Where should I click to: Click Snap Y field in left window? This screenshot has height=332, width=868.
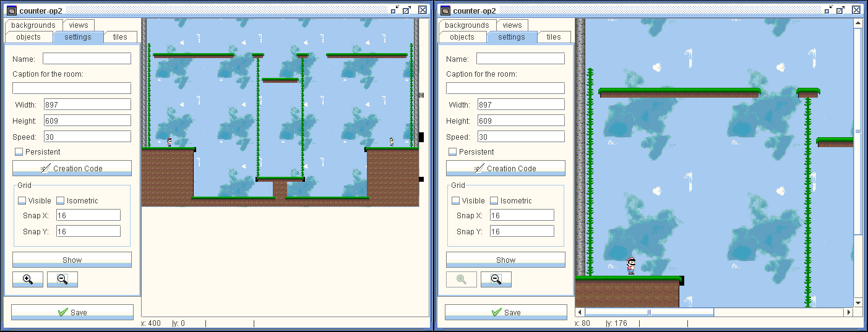point(88,231)
